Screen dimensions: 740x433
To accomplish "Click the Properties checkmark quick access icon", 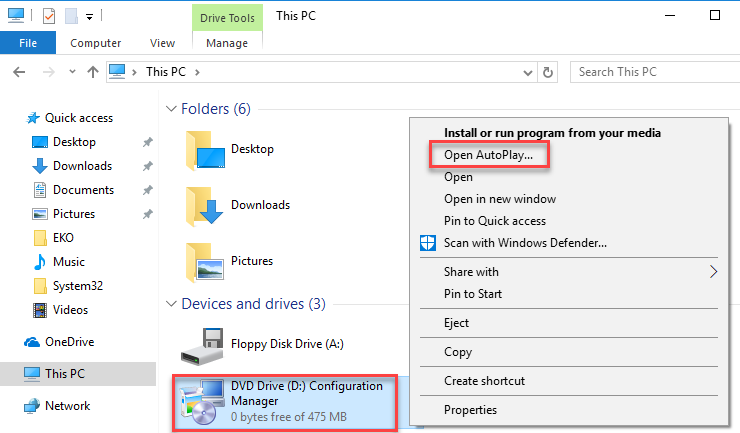I will [x=49, y=16].
